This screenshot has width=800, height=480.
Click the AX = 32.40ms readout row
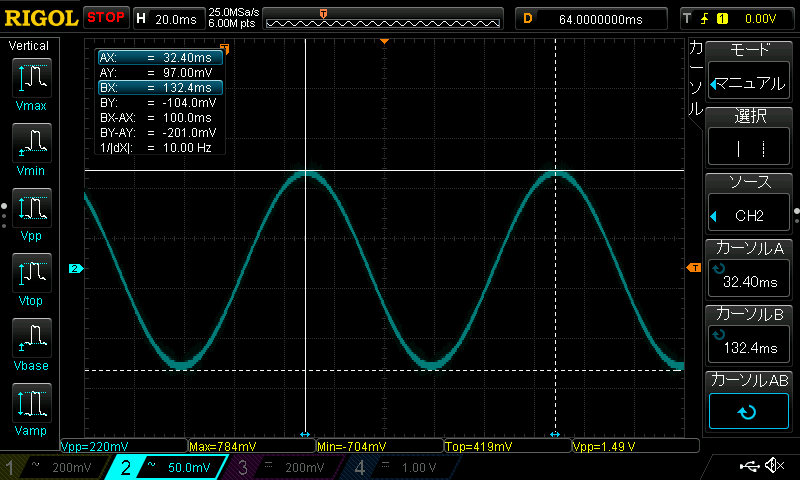[160, 58]
